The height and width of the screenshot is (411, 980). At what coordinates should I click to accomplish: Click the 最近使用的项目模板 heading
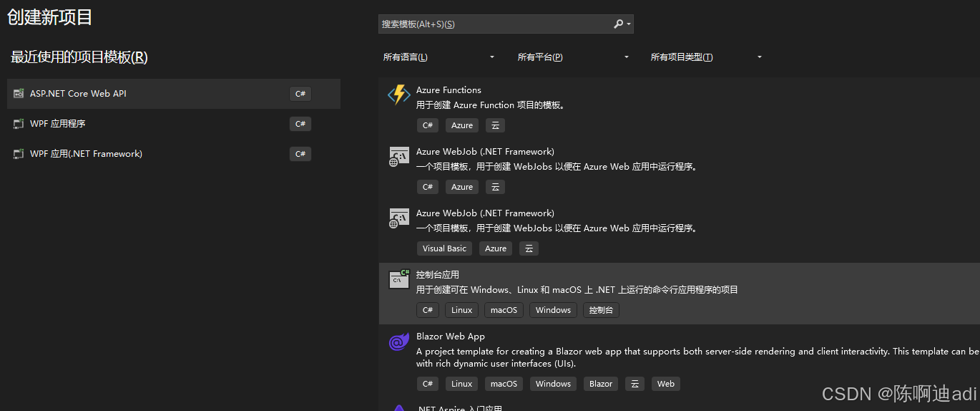click(79, 57)
